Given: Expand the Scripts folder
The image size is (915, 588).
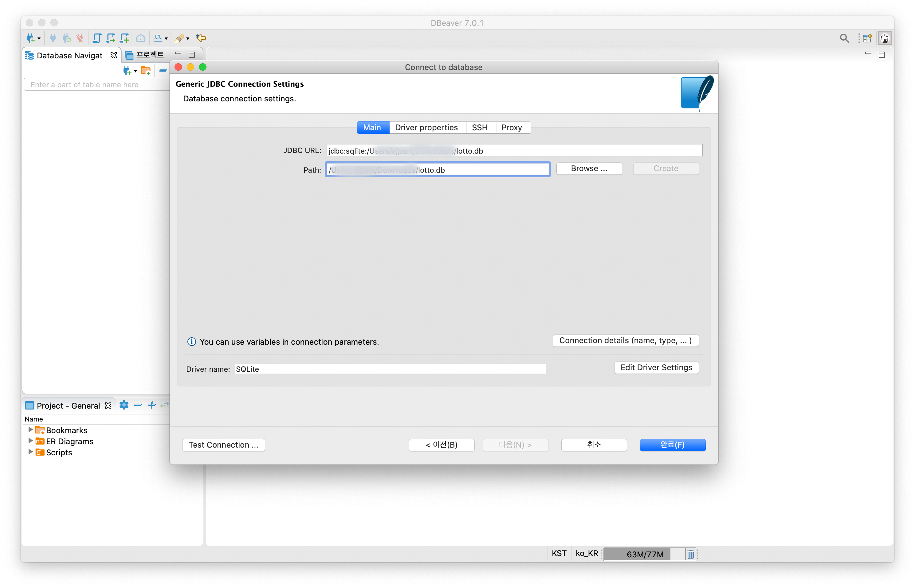Looking at the screenshot, I should (x=30, y=452).
